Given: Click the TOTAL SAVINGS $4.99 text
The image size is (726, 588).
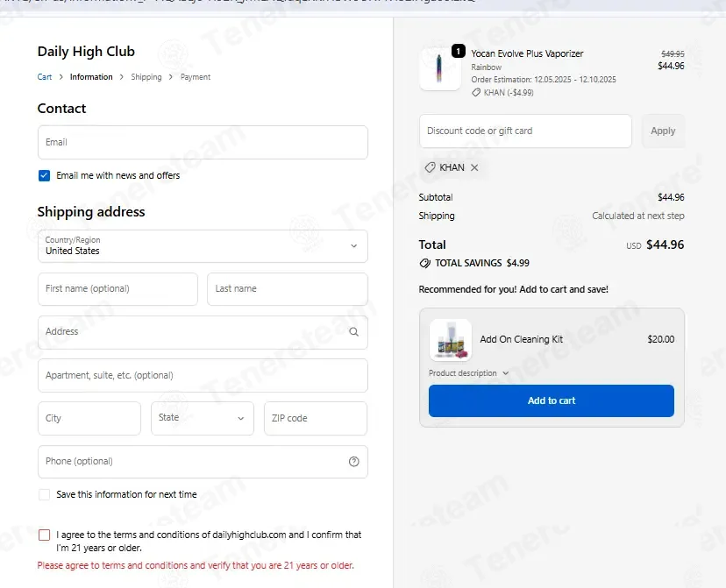Looking at the screenshot, I should point(482,263).
